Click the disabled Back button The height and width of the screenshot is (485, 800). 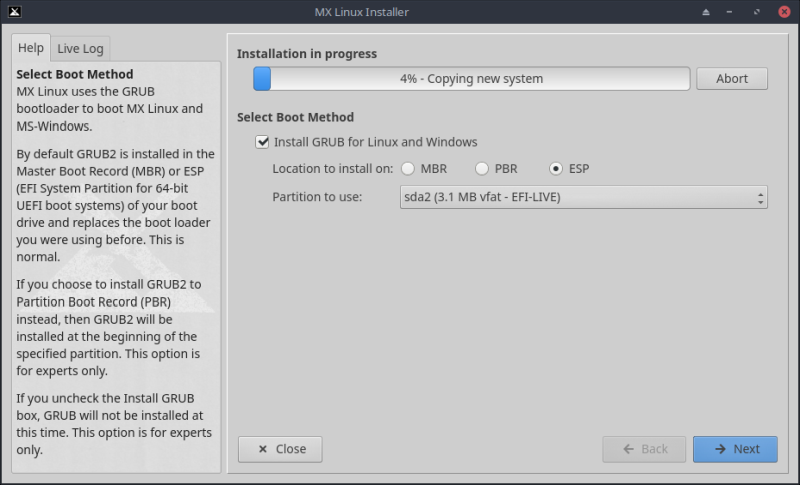coord(644,449)
